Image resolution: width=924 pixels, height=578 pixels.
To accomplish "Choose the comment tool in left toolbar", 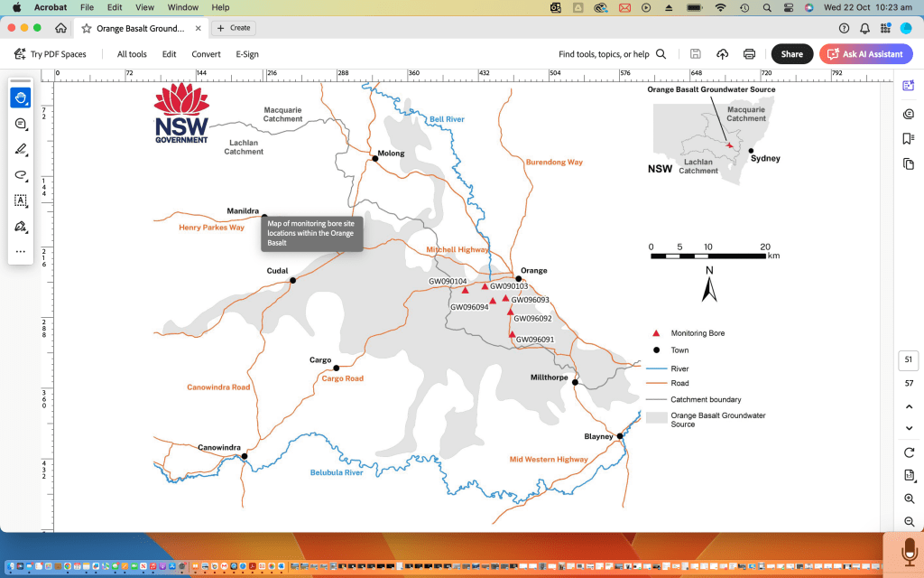I will (20, 123).
